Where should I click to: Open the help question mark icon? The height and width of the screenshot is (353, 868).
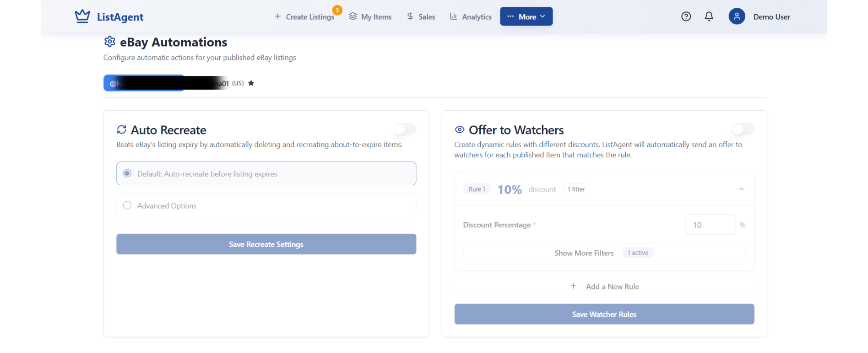(x=686, y=16)
